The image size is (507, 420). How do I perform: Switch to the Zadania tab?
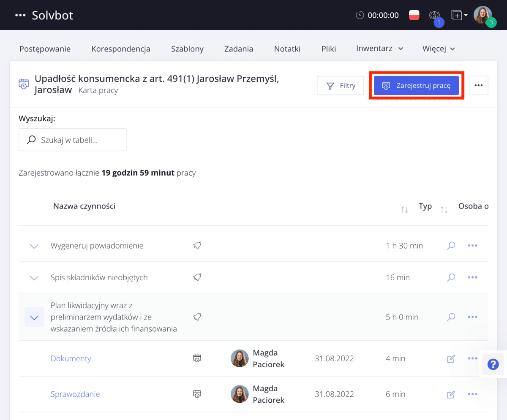(x=239, y=49)
